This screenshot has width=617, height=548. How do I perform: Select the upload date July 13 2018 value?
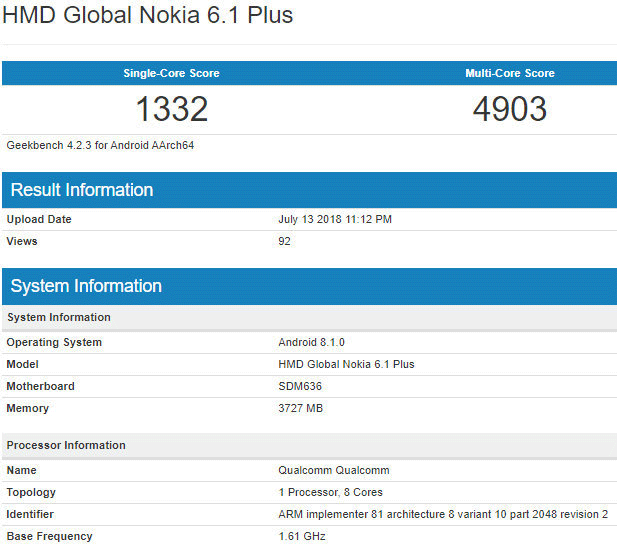click(333, 219)
